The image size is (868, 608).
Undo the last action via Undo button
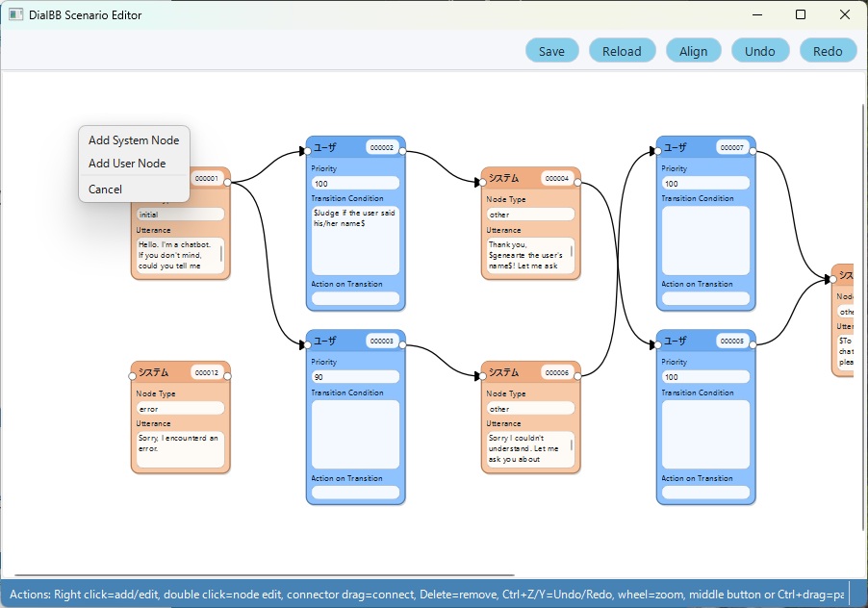759,51
